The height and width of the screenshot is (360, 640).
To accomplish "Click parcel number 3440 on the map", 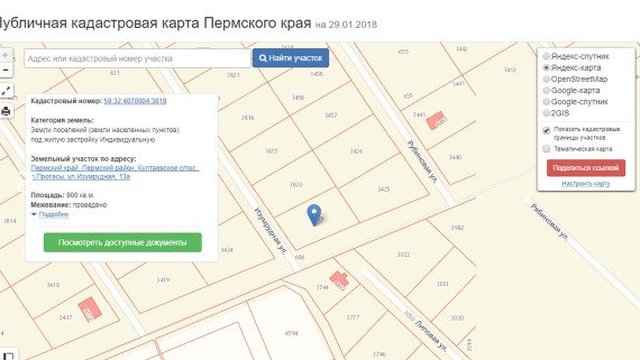I will pos(455,157).
